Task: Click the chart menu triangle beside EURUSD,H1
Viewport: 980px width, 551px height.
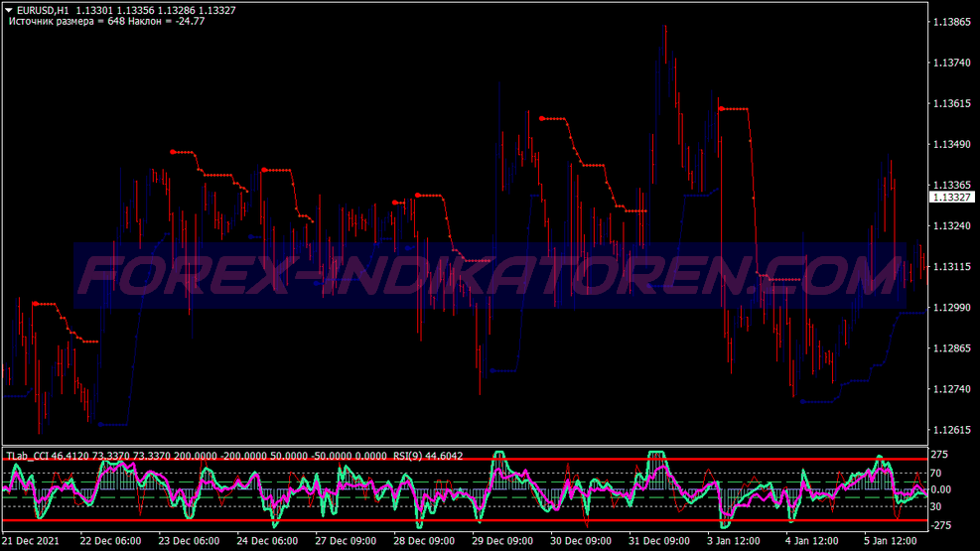Action: [x=9, y=10]
